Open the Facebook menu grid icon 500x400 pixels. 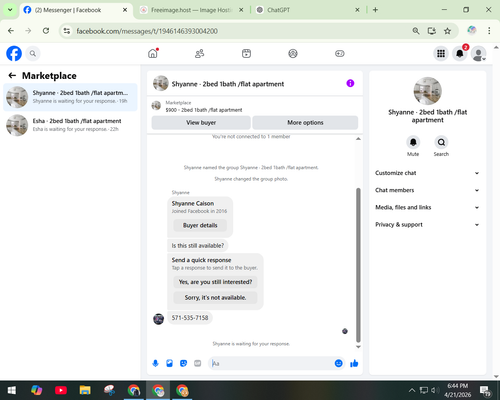coord(441,53)
